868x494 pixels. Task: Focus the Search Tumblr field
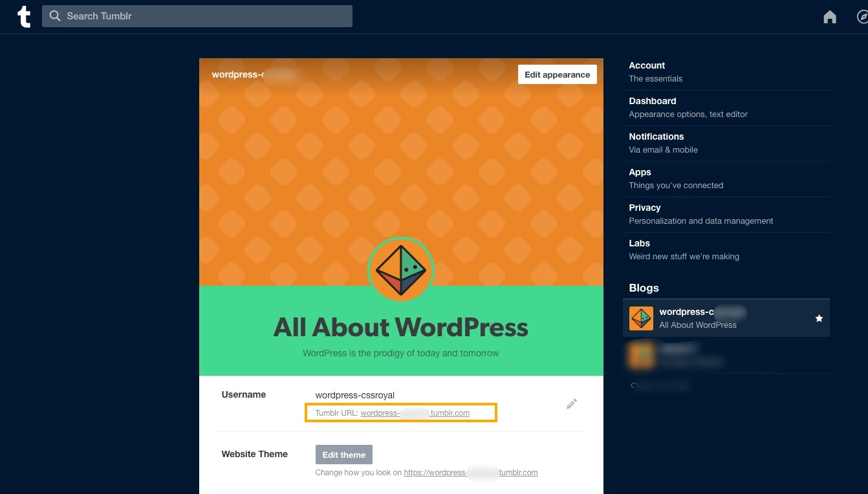tap(197, 16)
